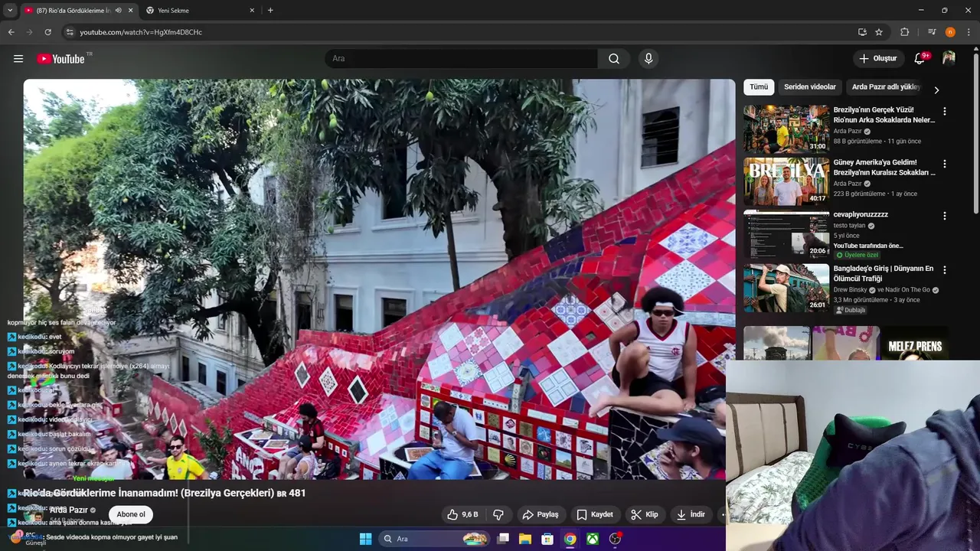Image resolution: width=980 pixels, height=551 pixels.
Task: Open options menu for Bangladeş'e Giriş video
Action: coord(944,270)
